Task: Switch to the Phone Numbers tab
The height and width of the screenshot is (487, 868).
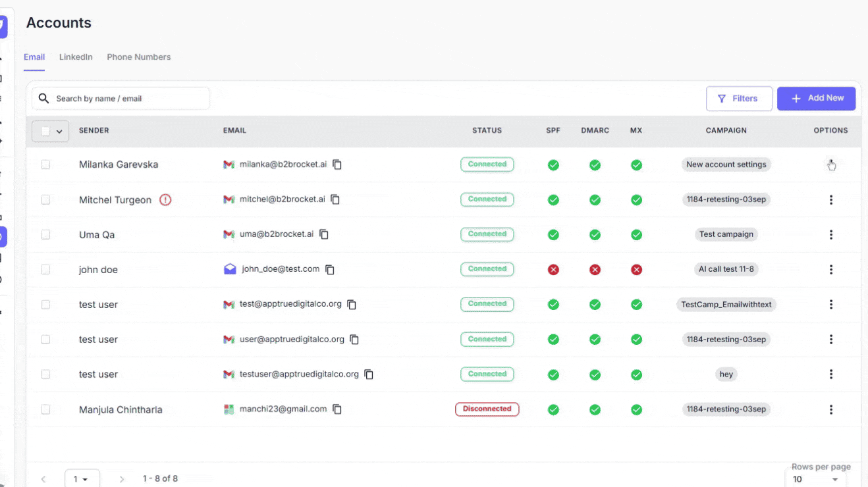Action: (138, 57)
